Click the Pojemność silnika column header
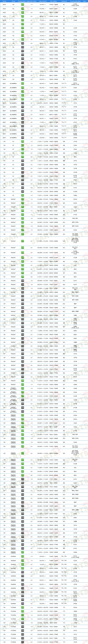The image size is (88, 644). click(31, 1)
